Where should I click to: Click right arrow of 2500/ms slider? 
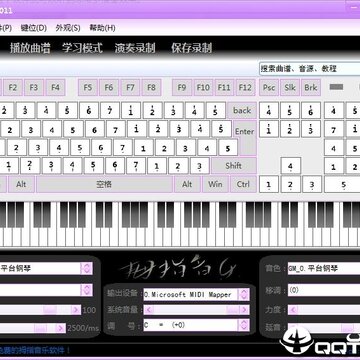click(x=61, y=328)
